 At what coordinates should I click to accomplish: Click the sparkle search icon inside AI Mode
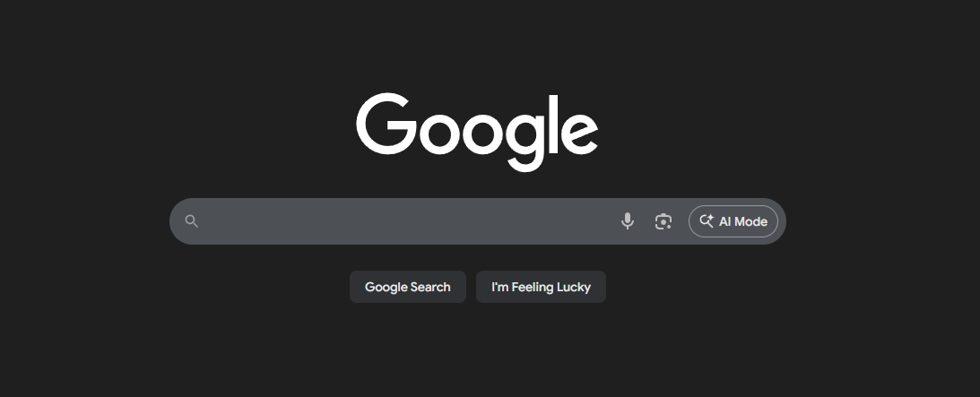[707, 221]
